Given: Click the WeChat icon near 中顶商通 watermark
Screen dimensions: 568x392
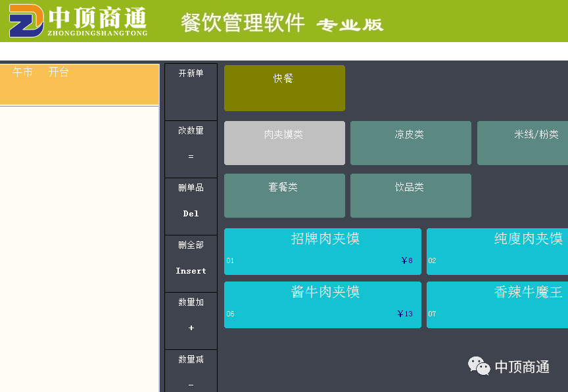Looking at the screenshot, I should tap(479, 366).
